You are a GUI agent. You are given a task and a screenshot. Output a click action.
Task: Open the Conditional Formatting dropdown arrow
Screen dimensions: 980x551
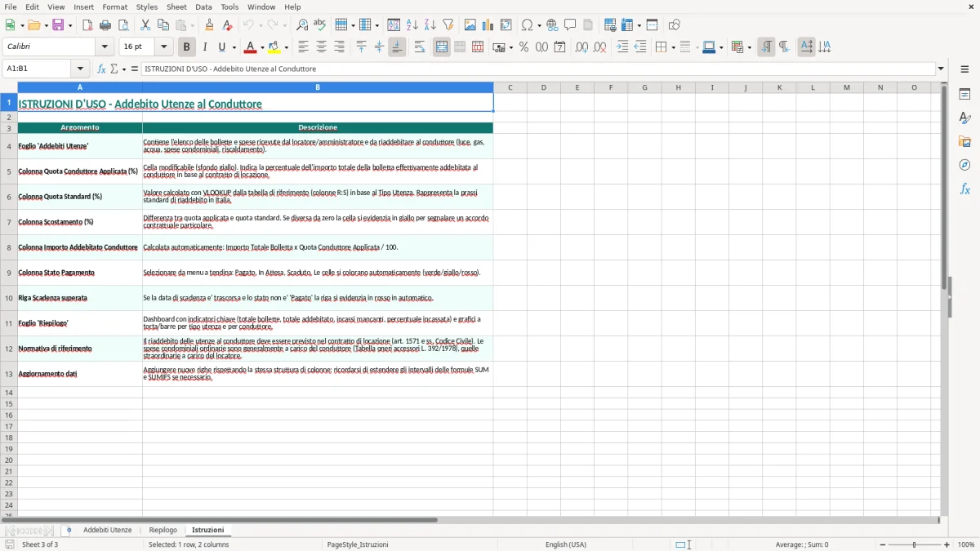749,47
